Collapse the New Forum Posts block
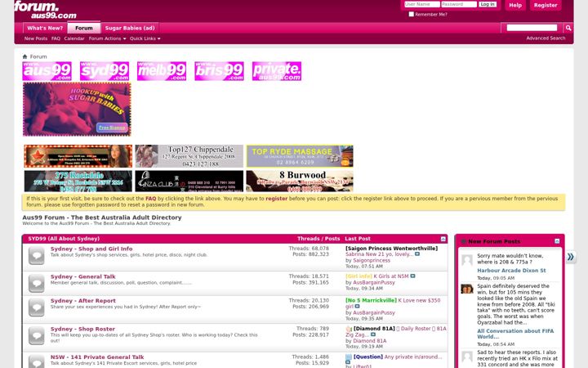The width and height of the screenshot is (588, 368). click(557, 241)
